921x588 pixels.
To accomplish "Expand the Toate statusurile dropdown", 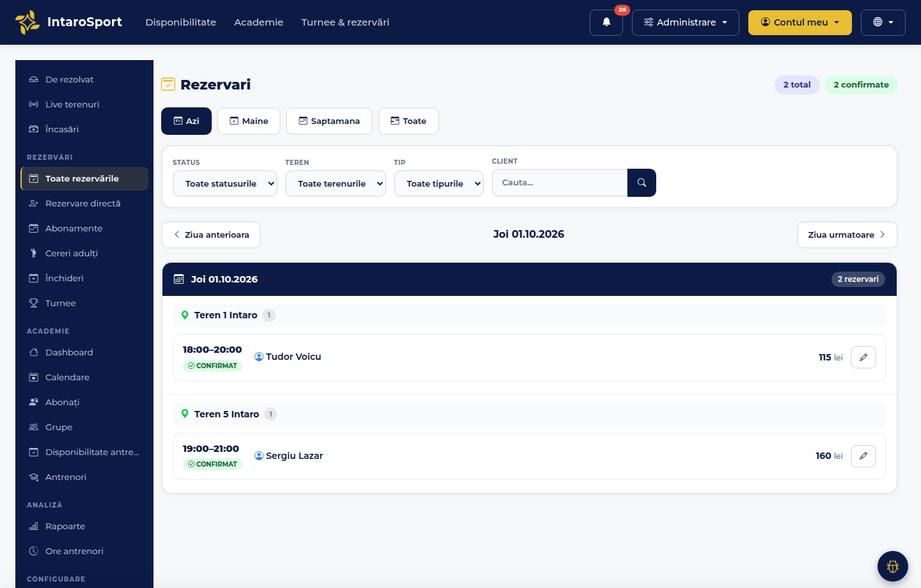I will 225,183.
